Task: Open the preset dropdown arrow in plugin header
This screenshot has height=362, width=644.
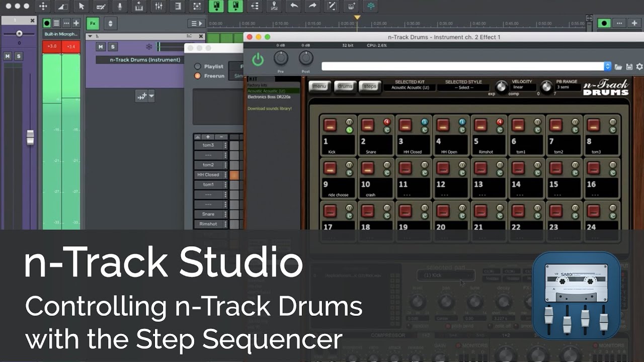Action: (608, 66)
